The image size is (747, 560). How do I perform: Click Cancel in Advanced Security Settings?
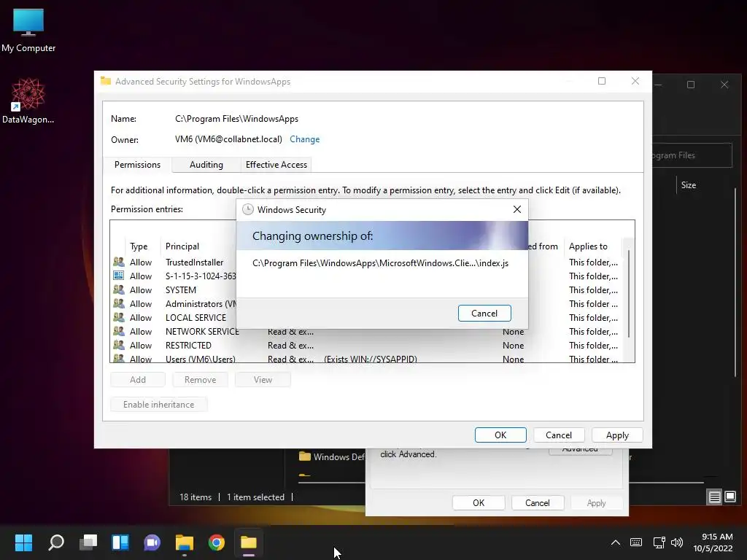[559, 435]
